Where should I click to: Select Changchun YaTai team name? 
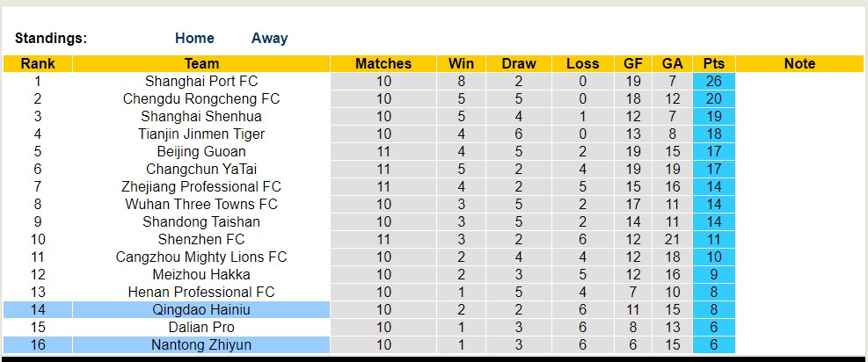(x=201, y=169)
